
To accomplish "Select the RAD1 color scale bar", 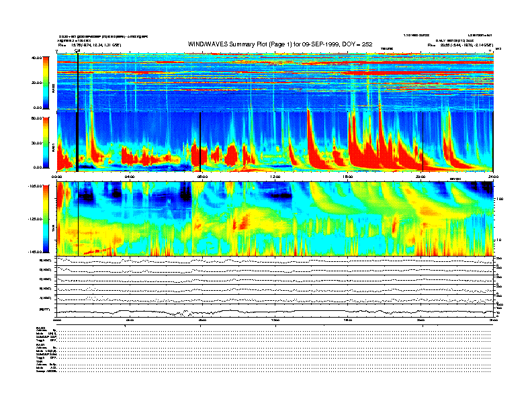I will tap(46, 142).
